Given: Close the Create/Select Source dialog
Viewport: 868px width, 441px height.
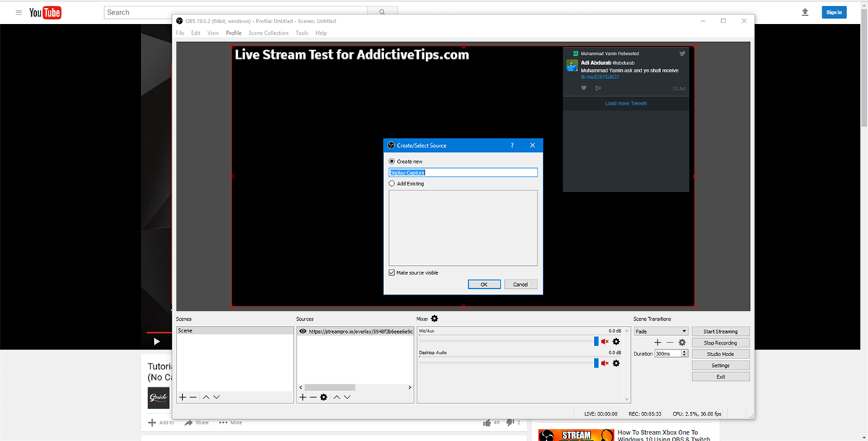Looking at the screenshot, I should tap(532, 146).
